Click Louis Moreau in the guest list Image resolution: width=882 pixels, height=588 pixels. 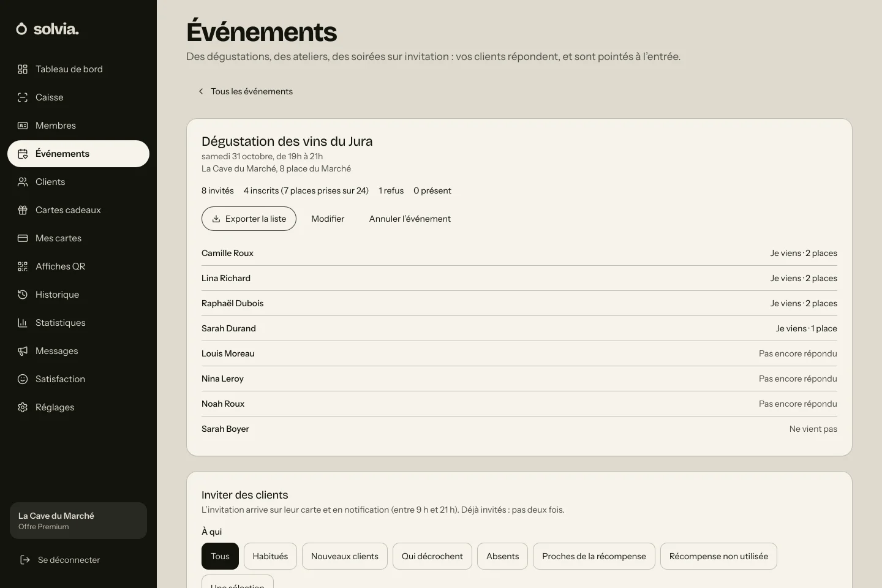tap(228, 353)
